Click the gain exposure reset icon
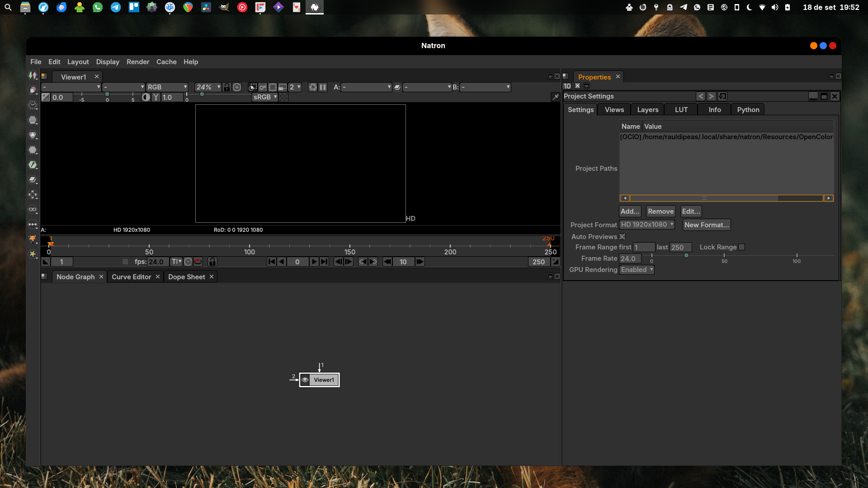This screenshot has height=488, width=868. [46, 97]
